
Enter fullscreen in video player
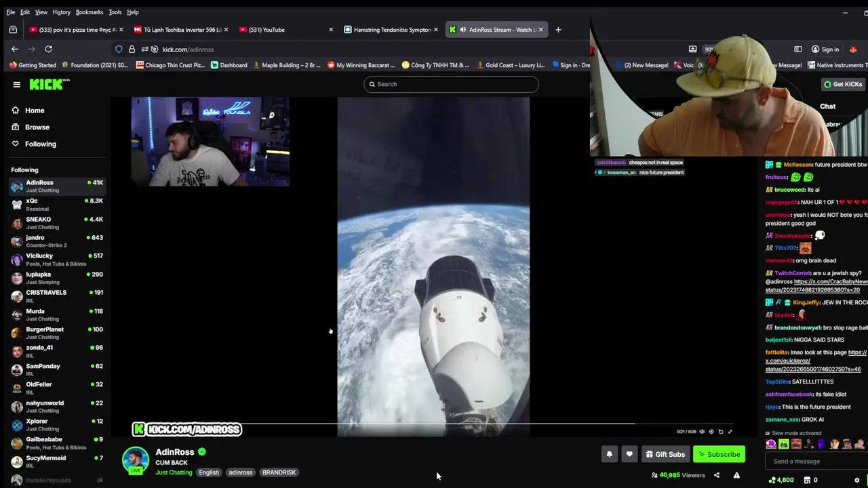(730, 432)
